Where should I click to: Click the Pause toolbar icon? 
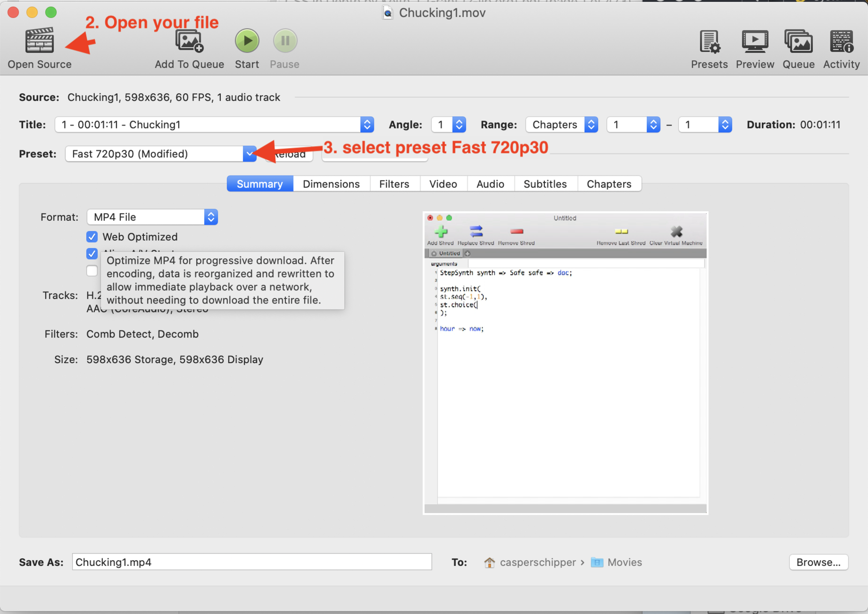[x=284, y=41]
